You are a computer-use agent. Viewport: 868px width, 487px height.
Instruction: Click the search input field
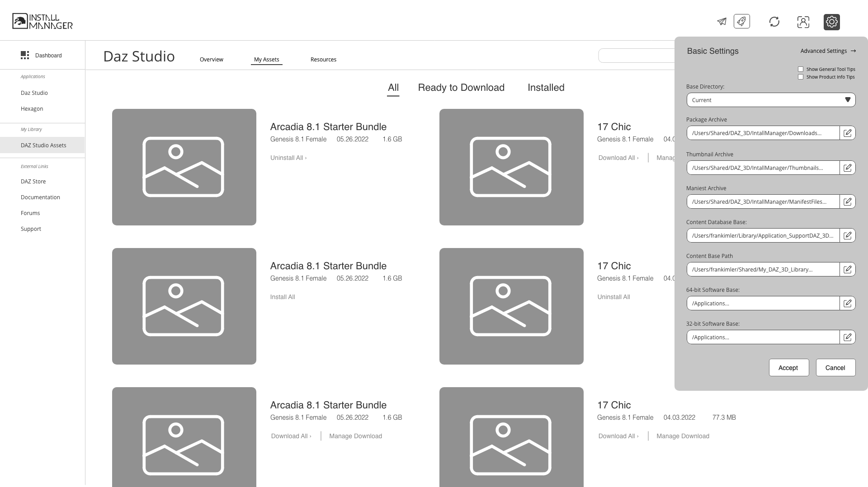[637, 56]
